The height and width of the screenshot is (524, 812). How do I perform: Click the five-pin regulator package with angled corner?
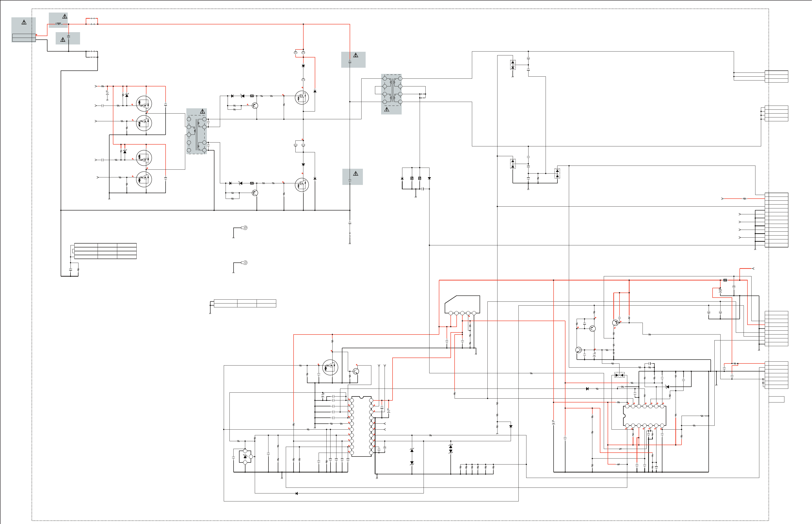462,305
